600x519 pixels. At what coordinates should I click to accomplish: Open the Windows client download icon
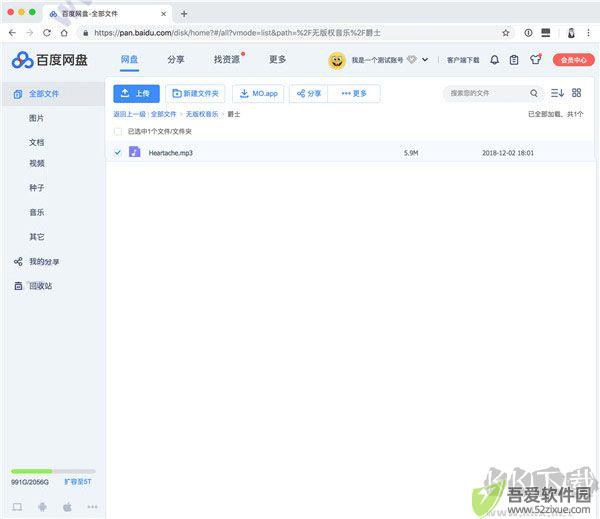(17, 507)
